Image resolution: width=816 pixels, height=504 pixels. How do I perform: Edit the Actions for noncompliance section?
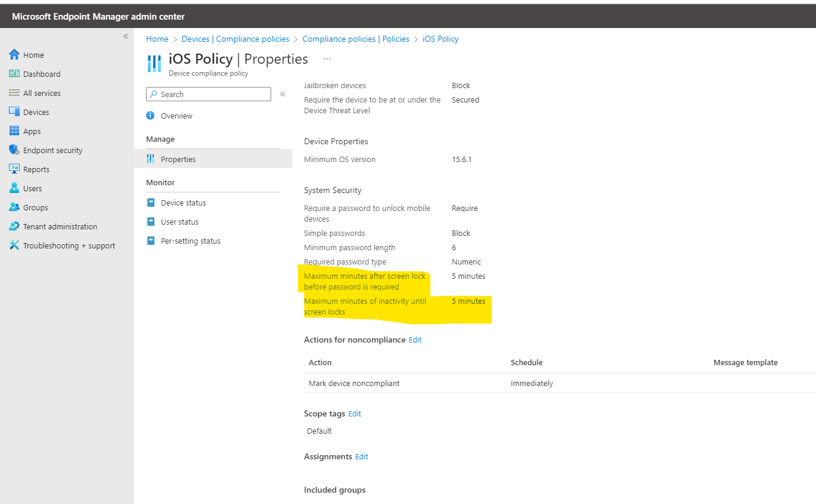click(415, 340)
